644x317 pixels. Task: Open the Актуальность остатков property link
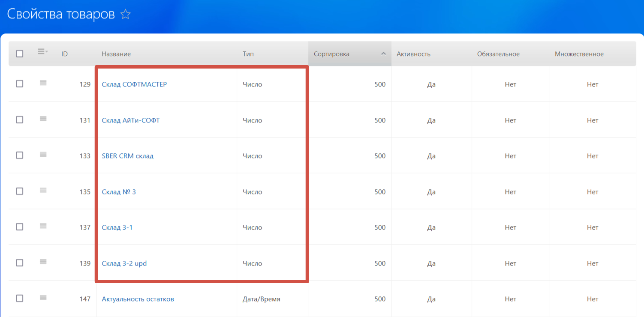pyautogui.click(x=138, y=299)
